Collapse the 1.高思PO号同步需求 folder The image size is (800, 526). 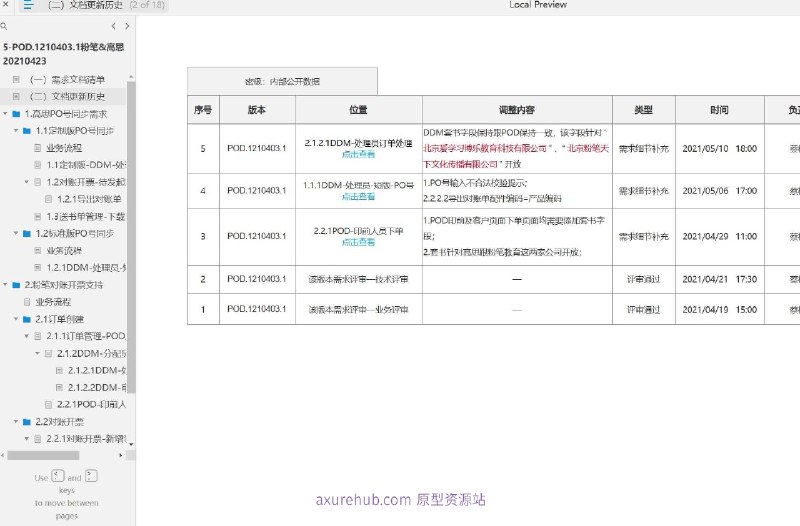click(5, 113)
